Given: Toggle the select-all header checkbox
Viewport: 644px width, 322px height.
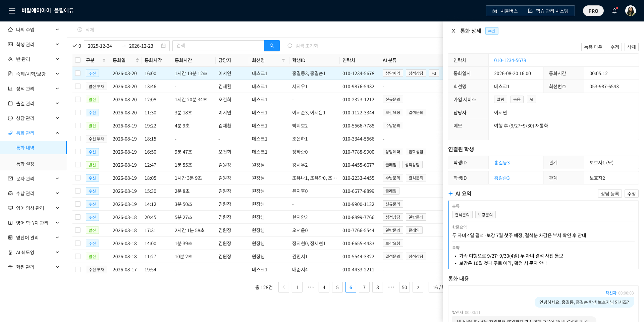Looking at the screenshot, I should pos(78,60).
